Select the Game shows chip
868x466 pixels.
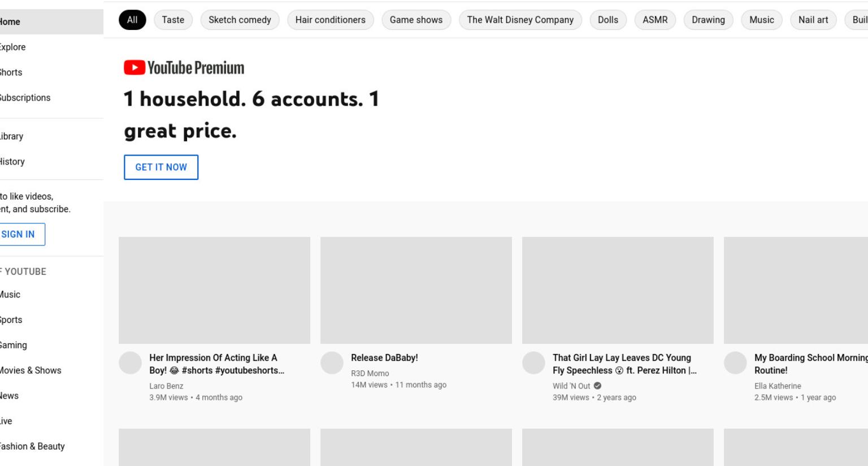tap(416, 20)
